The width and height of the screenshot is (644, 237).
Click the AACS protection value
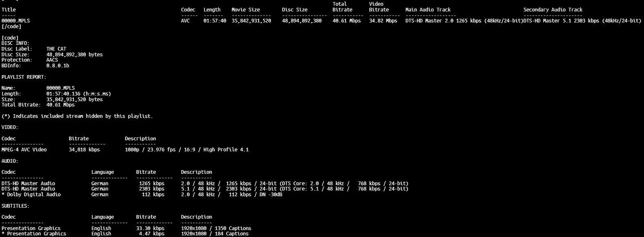[52, 60]
